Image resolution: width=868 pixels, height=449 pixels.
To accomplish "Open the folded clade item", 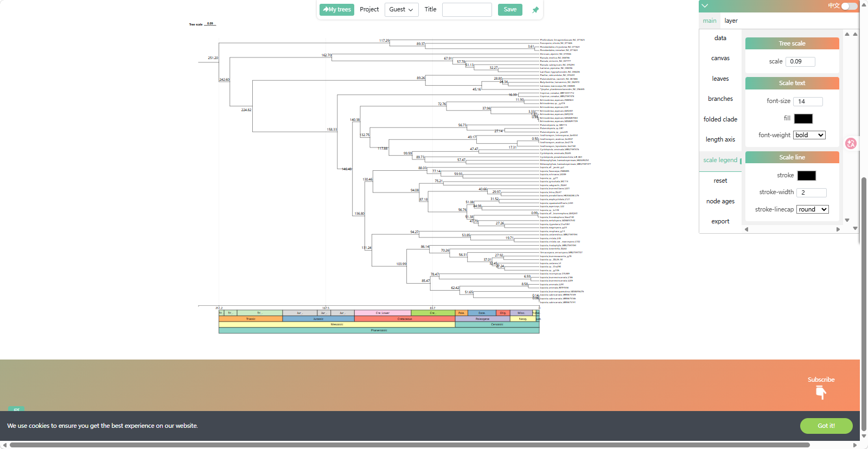I will coord(720,119).
